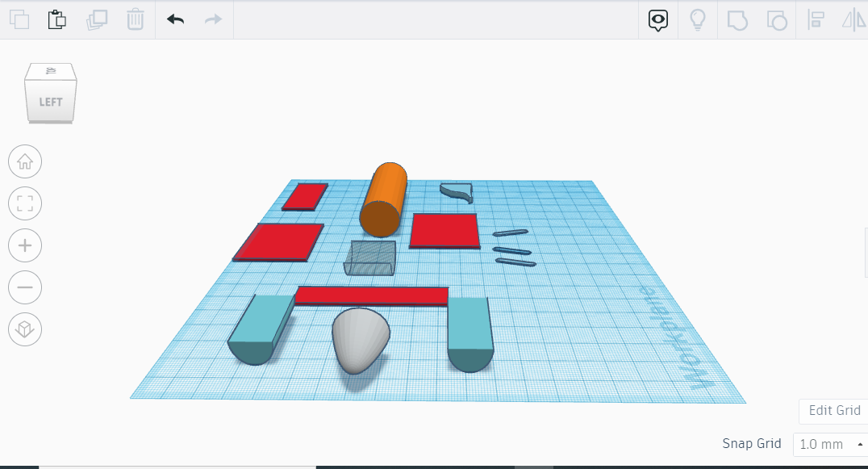Toggle the perspective view cube icon

pos(24,329)
